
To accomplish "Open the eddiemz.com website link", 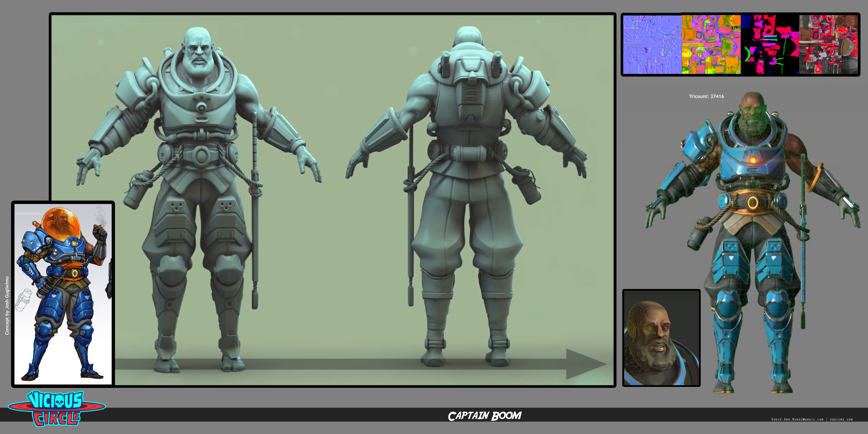I will [x=841, y=420].
